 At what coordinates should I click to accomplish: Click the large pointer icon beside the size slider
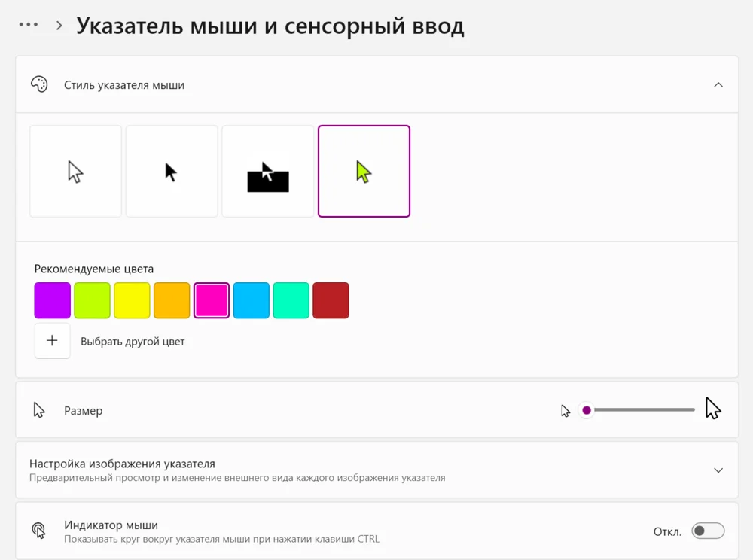coord(713,409)
